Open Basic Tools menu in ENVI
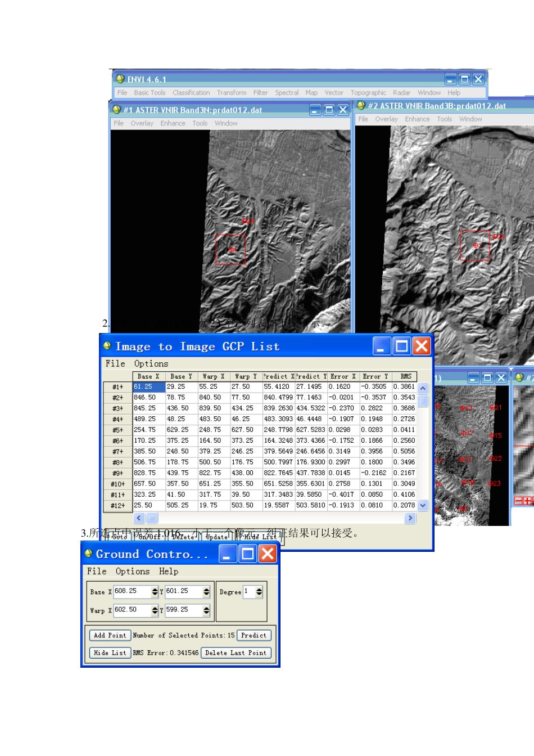The image size is (534, 756). pyautogui.click(x=150, y=93)
